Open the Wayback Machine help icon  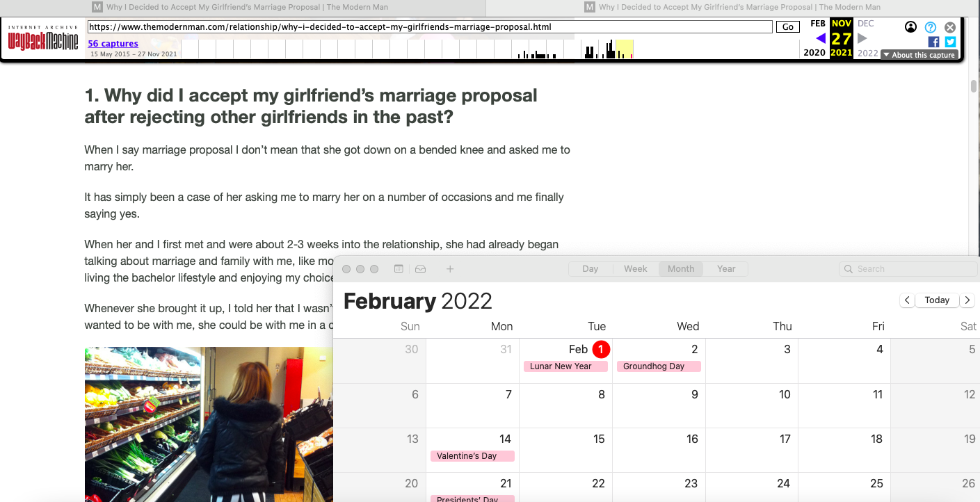click(x=931, y=28)
